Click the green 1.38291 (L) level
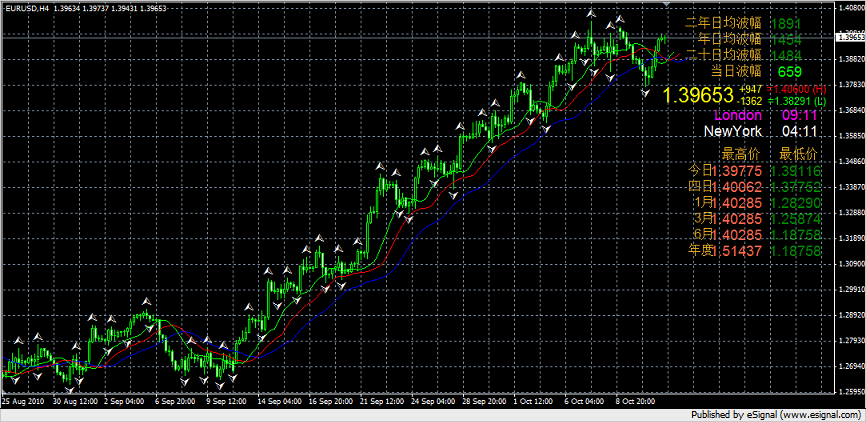Screen dimensions: 866x422 (795, 101)
